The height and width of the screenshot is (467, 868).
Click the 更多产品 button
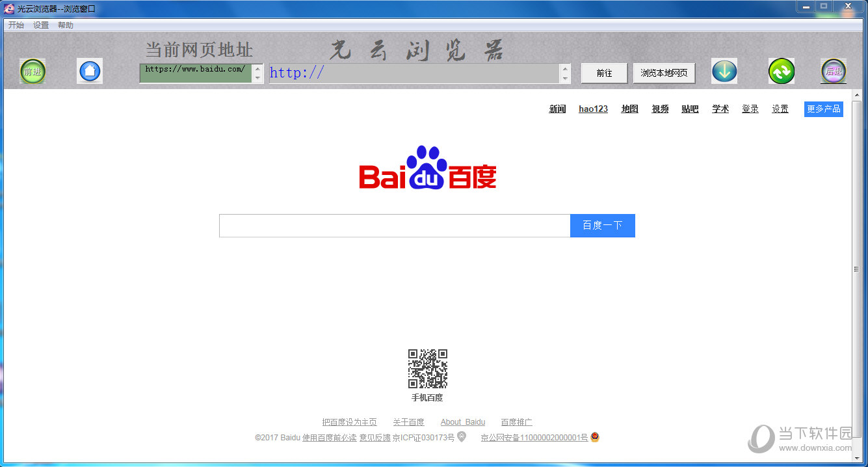824,109
